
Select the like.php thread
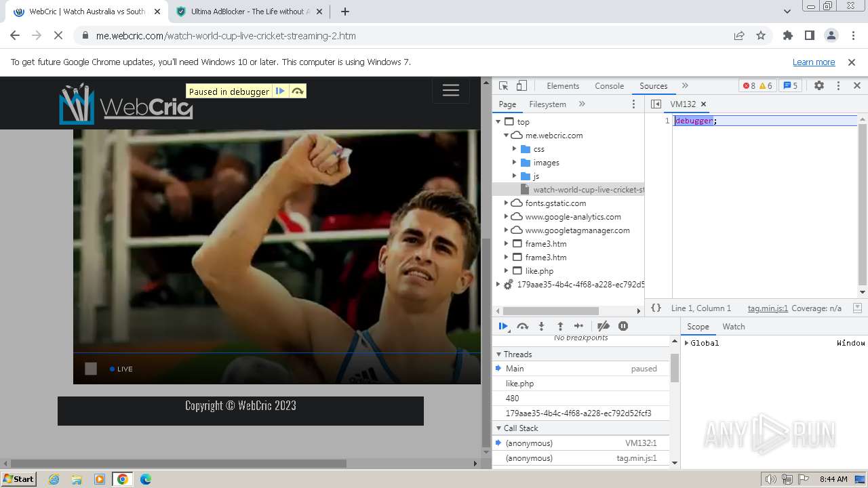[x=581, y=384]
